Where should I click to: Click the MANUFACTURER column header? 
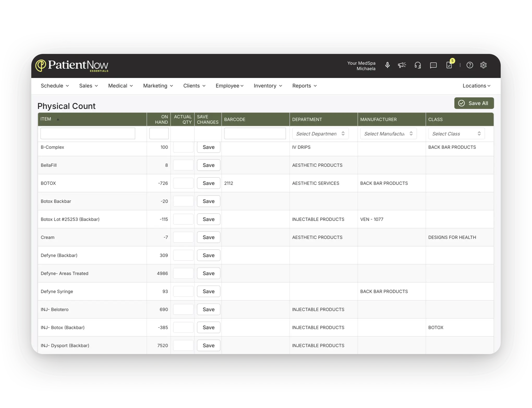[x=392, y=119]
